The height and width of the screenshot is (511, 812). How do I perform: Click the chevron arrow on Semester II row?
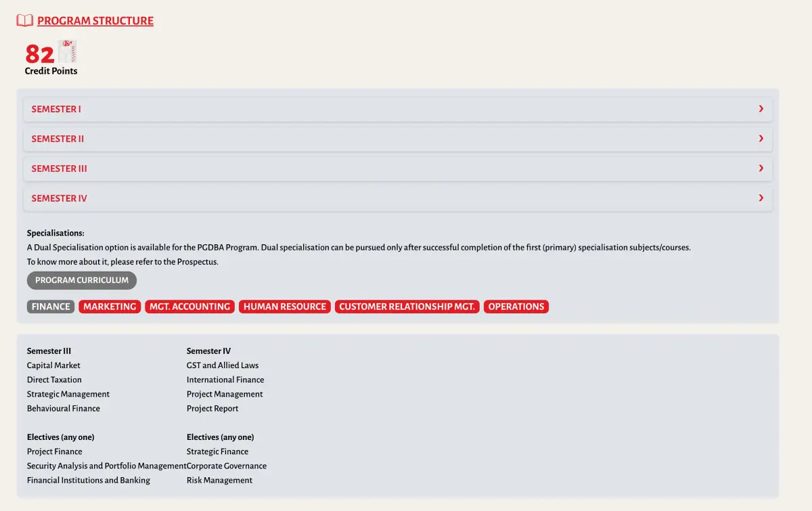point(761,139)
